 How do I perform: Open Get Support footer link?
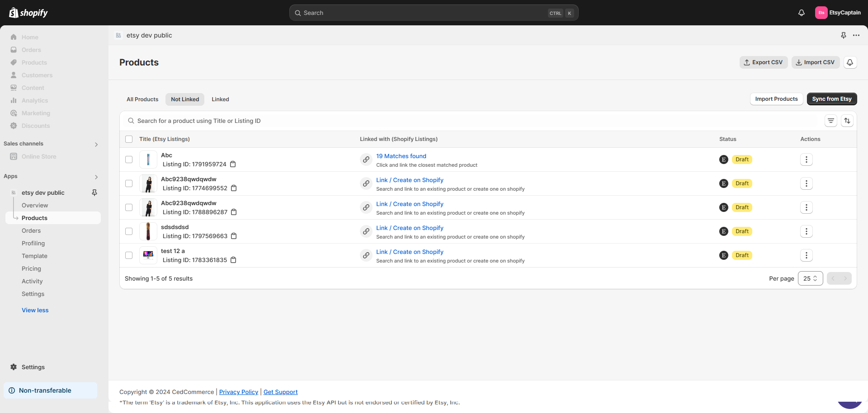(x=280, y=392)
